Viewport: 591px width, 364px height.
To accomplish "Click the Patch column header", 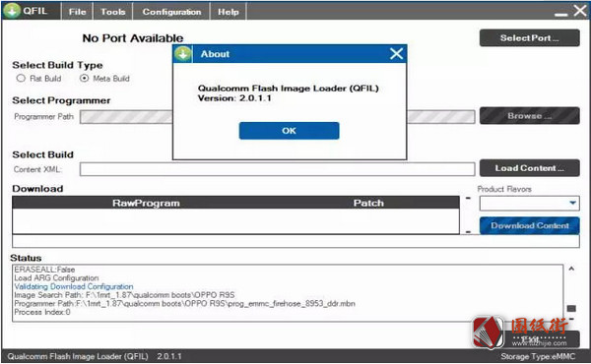I will click(368, 203).
